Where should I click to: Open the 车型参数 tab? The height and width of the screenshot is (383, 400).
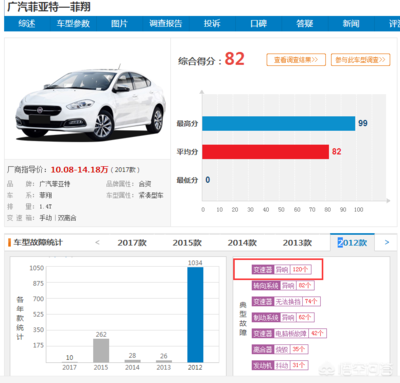(73, 23)
